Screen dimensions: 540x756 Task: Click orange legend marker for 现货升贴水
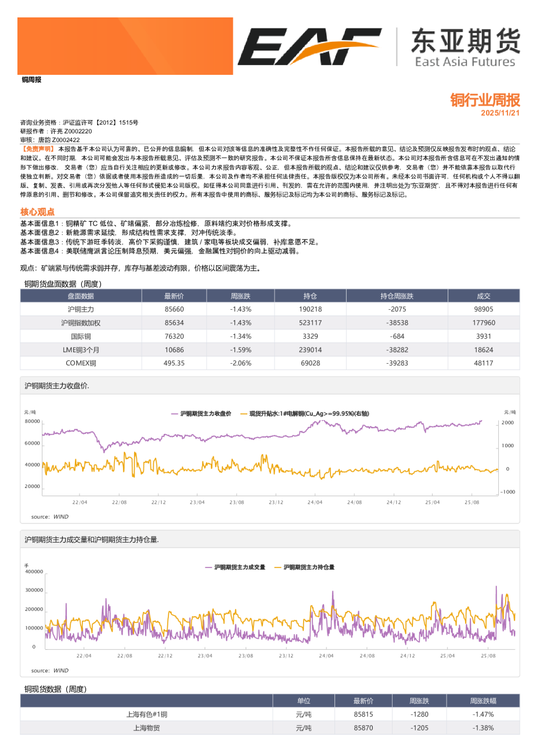(x=244, y=414)
